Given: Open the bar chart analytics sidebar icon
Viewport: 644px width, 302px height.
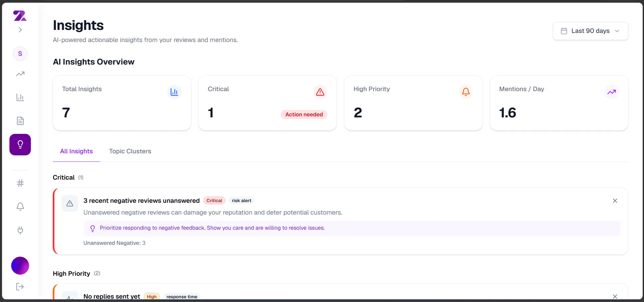Looking at the screenshot, I should pos(20,98).
